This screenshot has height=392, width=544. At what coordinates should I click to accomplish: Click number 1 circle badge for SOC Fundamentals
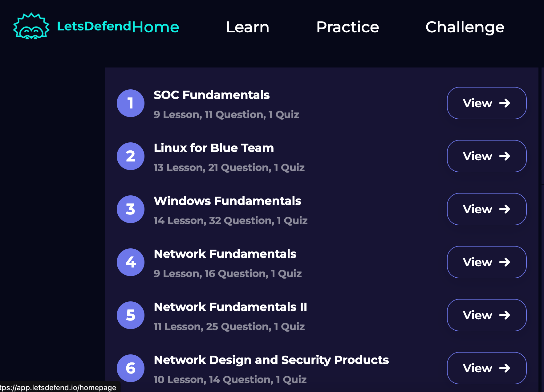point(131,103)
